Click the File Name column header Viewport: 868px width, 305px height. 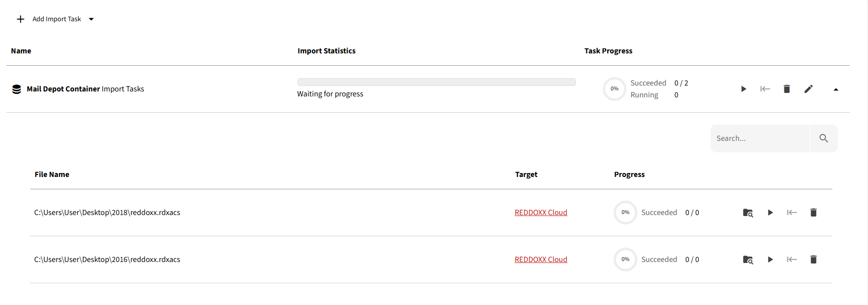52,174
